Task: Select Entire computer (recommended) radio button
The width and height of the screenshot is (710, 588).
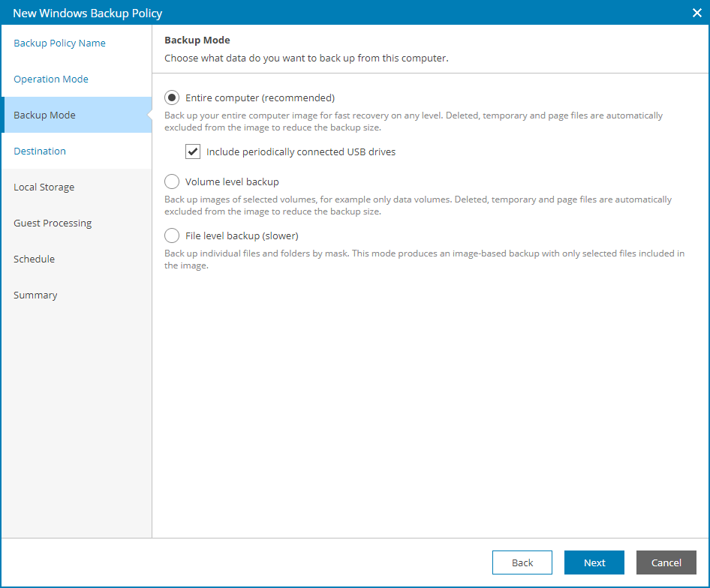Action: coord(172,98)
